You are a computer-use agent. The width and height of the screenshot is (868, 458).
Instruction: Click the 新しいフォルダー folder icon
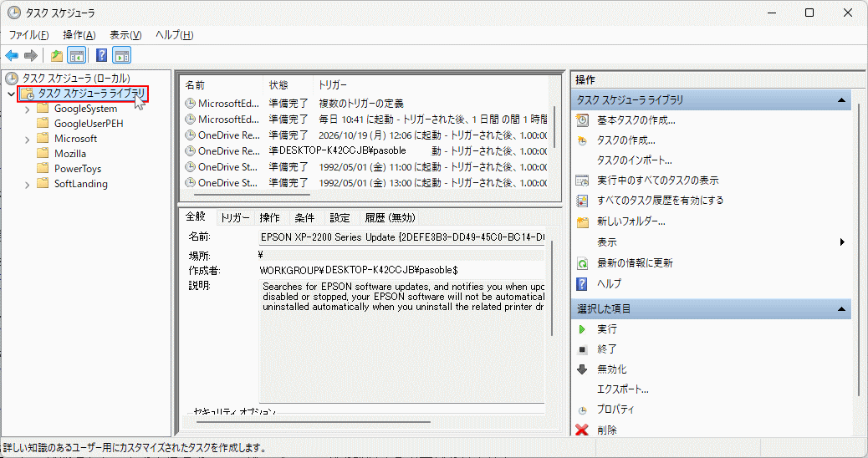click(582, 221)
